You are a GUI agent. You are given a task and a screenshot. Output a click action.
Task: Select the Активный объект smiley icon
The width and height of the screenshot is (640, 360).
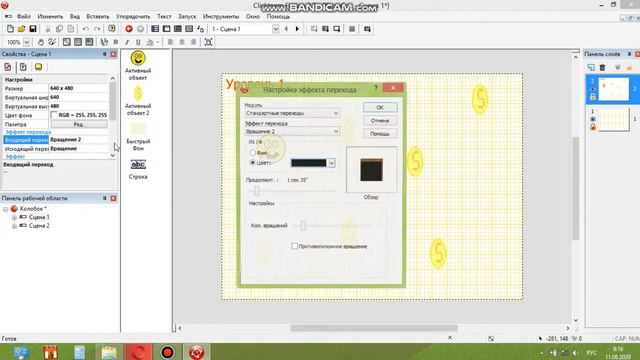point(138,58)
